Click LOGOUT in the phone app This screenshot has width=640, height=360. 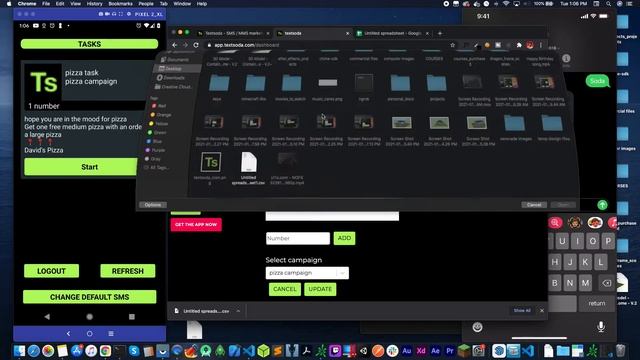(51, 271)
